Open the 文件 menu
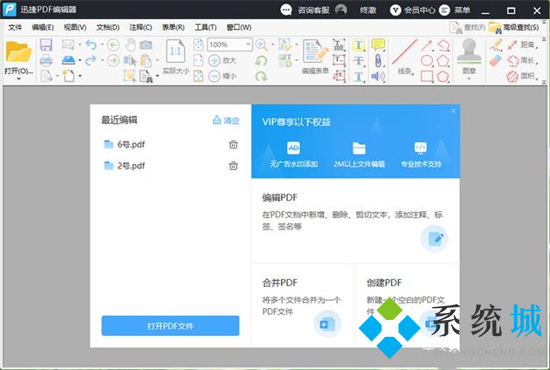The width and height of the screenshot is (550, 370). 15,27
